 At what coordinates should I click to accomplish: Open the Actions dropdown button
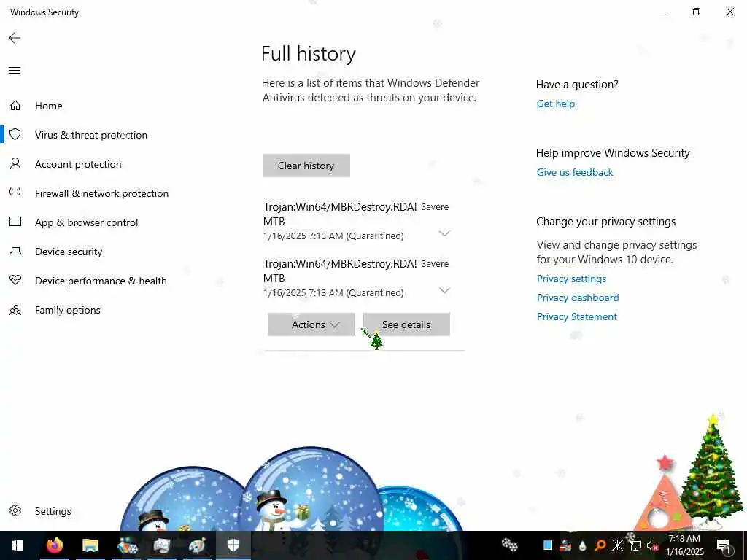click(x=311, y=324)
